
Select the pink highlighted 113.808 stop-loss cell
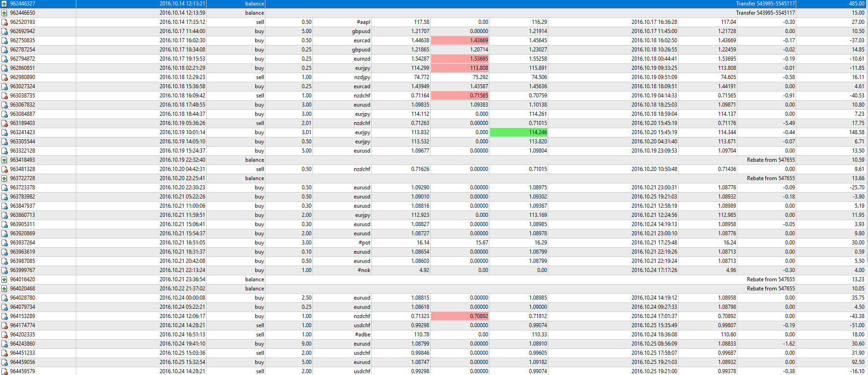click(x=460, y=68)
